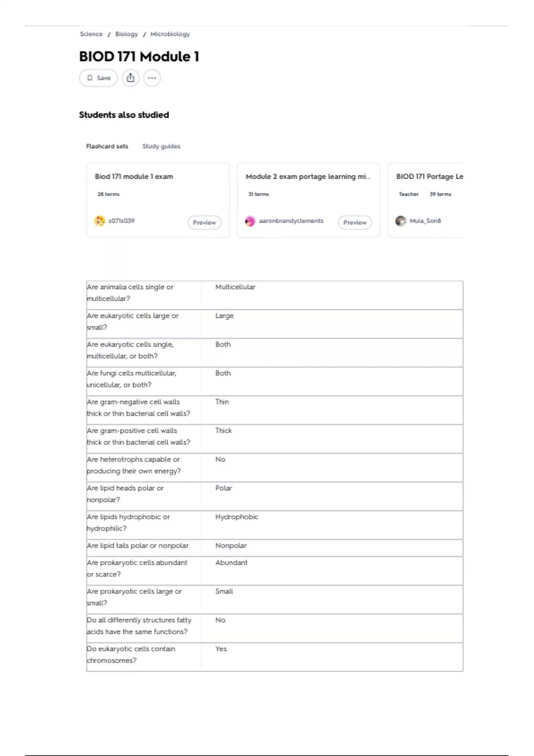Click the Module 2 exam portage learning title
The image size is (534, 756).
(308, 177)
